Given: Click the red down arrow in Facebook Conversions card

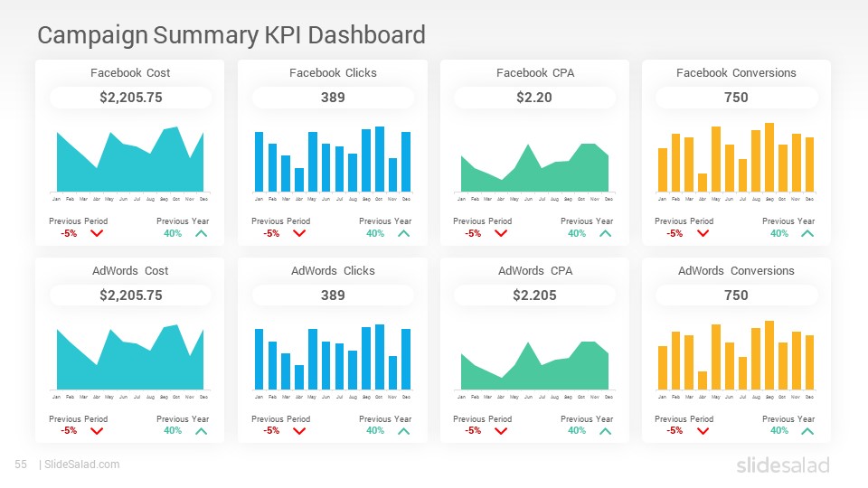Looking at the screenshot, I should pos(703,233).
